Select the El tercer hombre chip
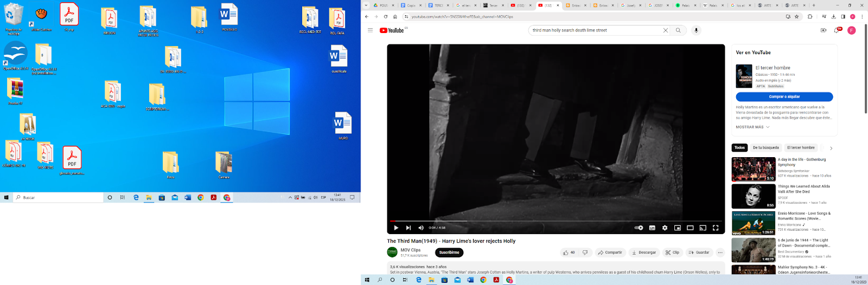The width and height of the screenshot is (868, 285). (801, 147)
